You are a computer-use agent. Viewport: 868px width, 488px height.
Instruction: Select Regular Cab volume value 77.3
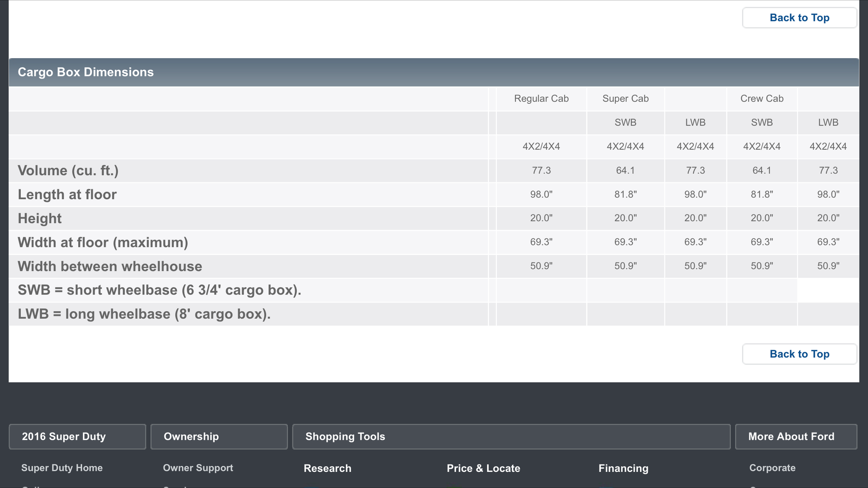(x=541, y=170)
